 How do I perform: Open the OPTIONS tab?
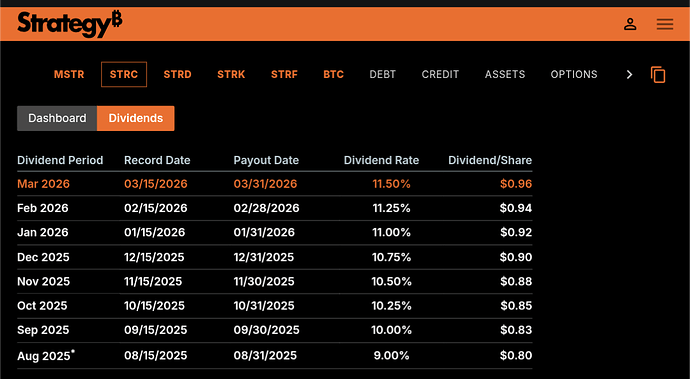coord(574,74)
